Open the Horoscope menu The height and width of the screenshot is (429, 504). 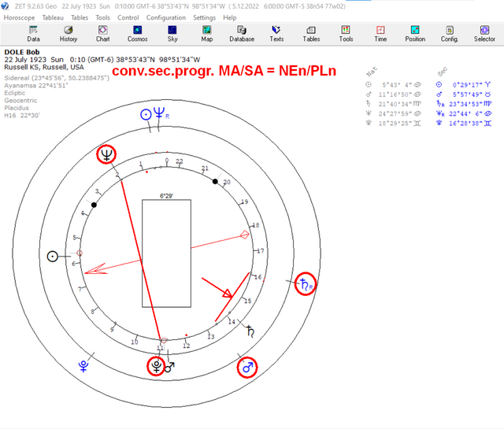(x=19, y=17)
